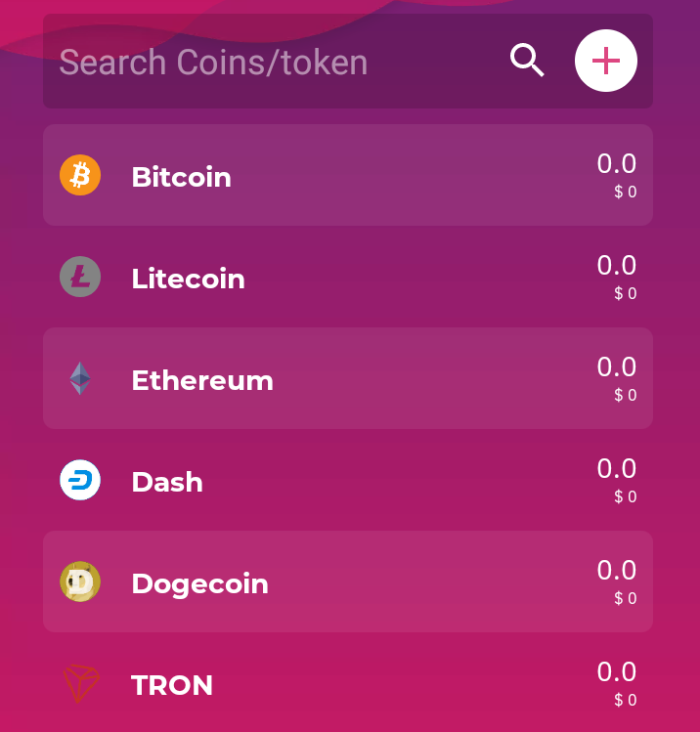Click the Litecoin $ 0 value

626,293
